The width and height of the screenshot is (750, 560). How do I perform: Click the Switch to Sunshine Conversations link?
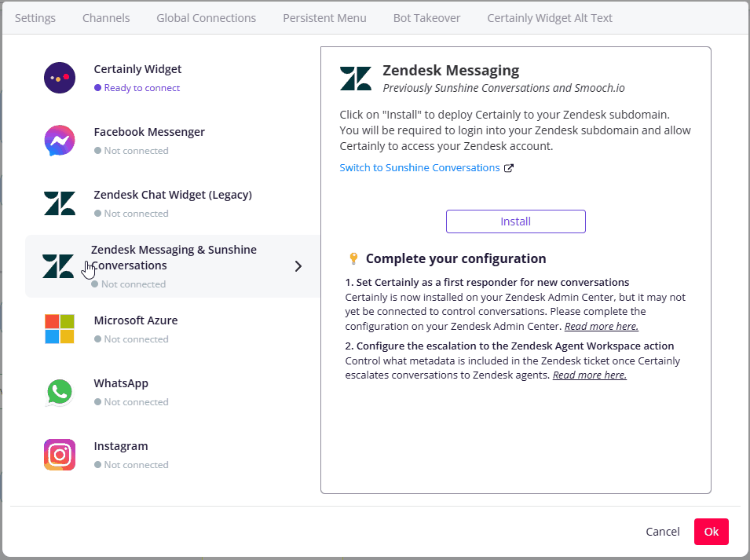(419, 167)
